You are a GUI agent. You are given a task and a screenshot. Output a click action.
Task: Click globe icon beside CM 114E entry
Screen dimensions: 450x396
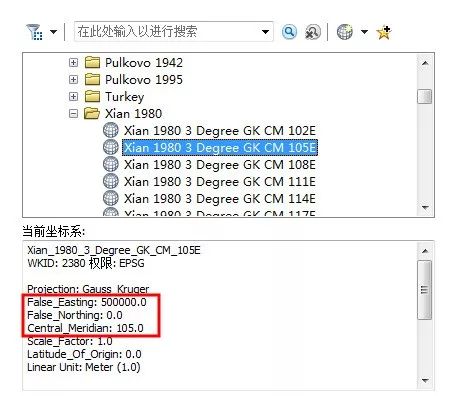(x=111, y=198)
